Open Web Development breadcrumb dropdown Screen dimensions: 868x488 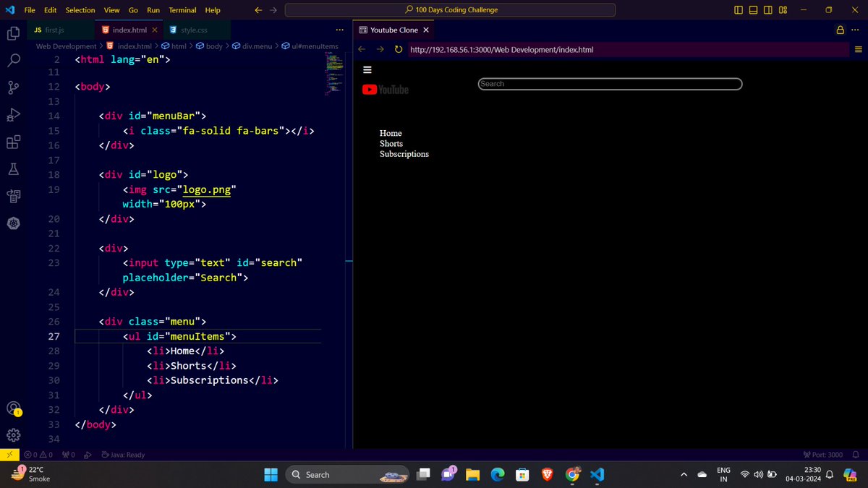coord(66,46)
